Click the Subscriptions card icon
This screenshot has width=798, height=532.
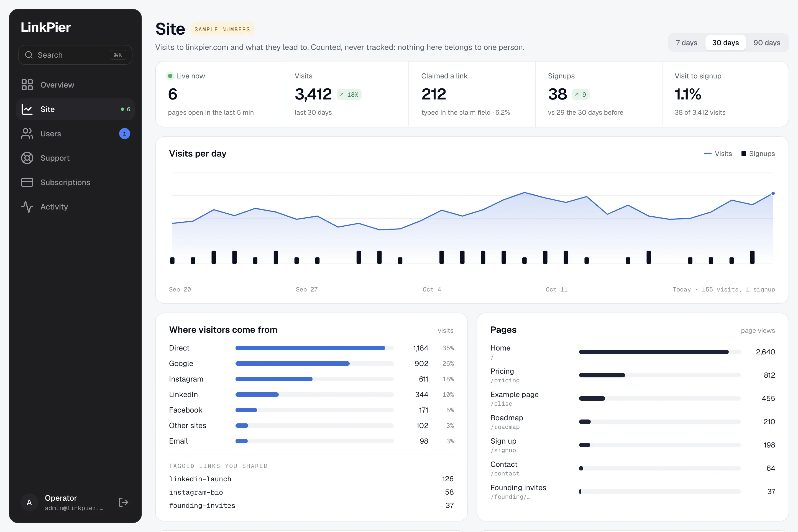tap(27, 183)
